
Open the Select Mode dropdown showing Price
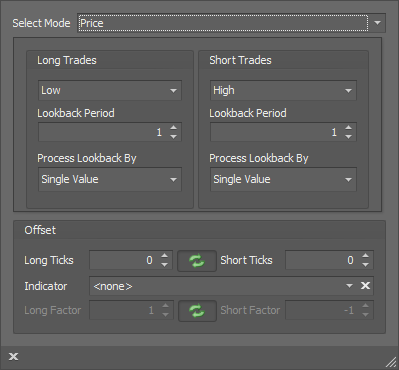(x=231, y=23)
